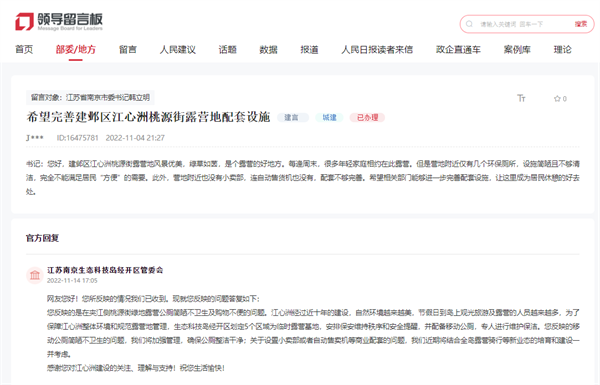Click the star favorite icon
Image resolution: width=600 pixels, height=385 pixels.
coord(557,99)
